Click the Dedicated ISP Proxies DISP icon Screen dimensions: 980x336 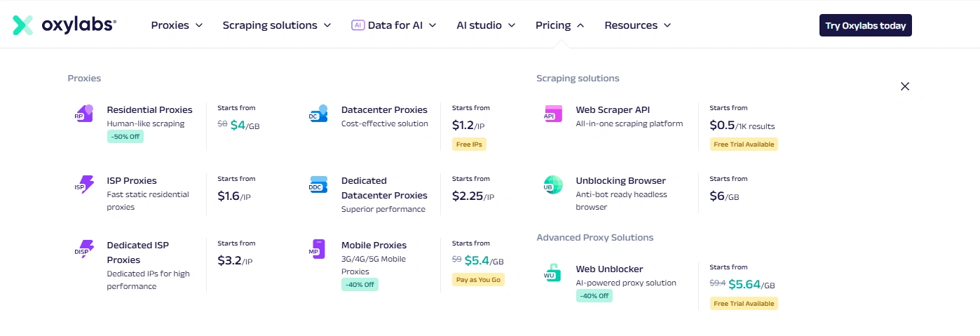tap(84, 249)
